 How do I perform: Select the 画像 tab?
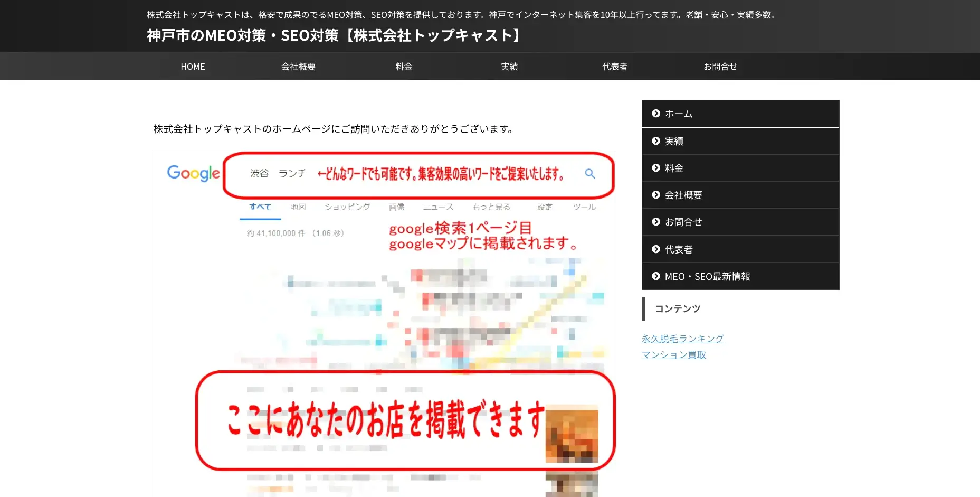click(x=396, y=207)
